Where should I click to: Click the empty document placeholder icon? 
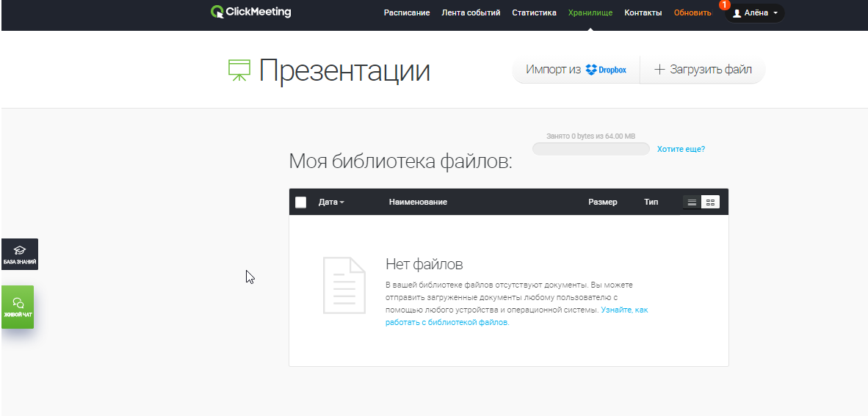[344, 285]
